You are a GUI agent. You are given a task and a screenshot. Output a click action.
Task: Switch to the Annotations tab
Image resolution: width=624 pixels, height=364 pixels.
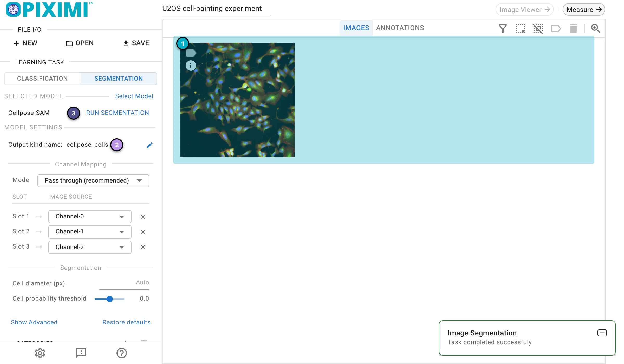click(x=400, y=28)
